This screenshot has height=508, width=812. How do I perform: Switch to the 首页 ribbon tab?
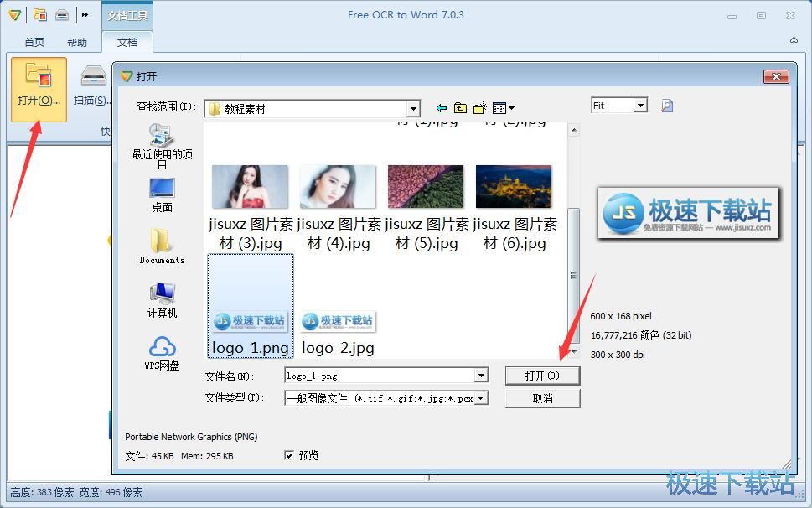pyautogui.click(x=34, y=42)
